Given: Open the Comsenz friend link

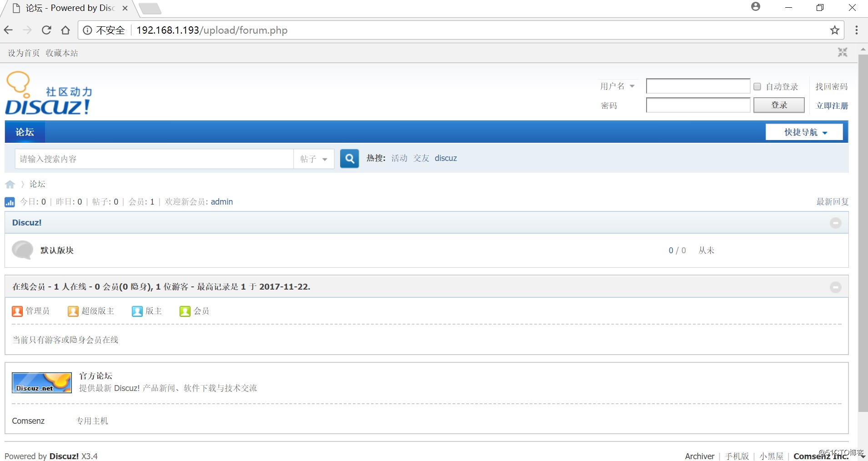Looking at the screenshot, I should pos(28,421).
